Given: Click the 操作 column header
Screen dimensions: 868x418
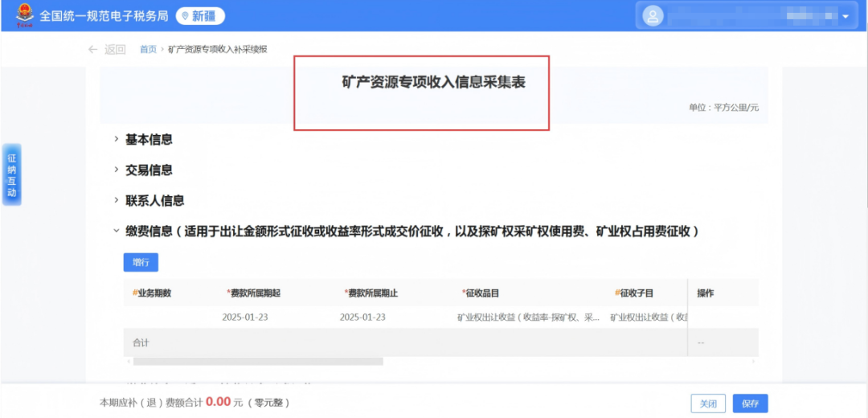Looking at the screenshot, I should (706, 293).
